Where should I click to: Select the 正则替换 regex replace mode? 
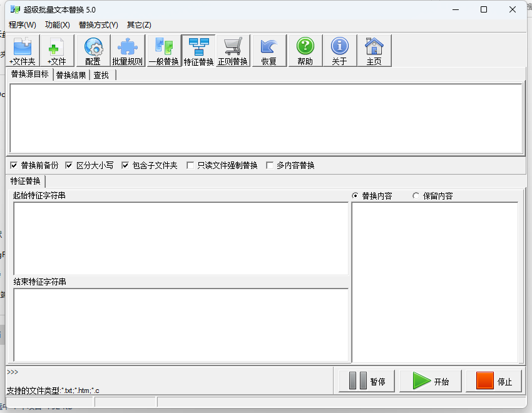point(233,51)
